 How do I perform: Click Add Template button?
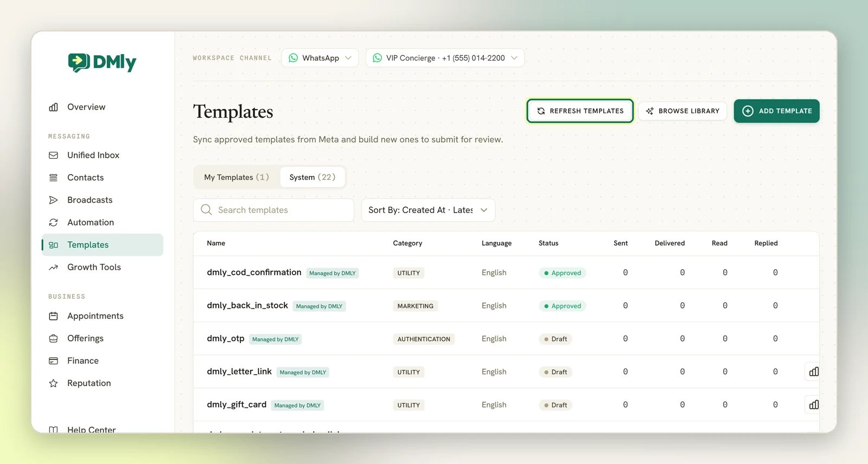click(777, 111)
